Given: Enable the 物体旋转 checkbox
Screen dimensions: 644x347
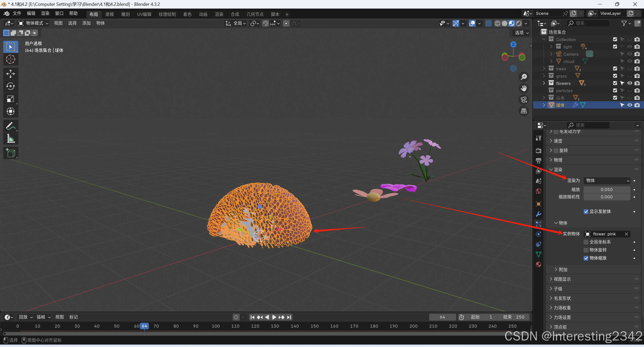Looking at the screenshot, I should tap(586, 250).
